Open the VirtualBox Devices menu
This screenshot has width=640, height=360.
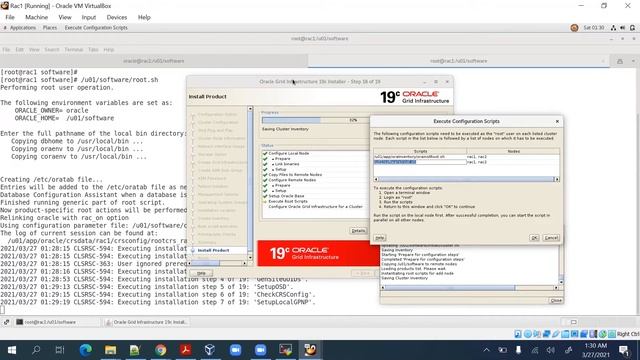[117, 17]
